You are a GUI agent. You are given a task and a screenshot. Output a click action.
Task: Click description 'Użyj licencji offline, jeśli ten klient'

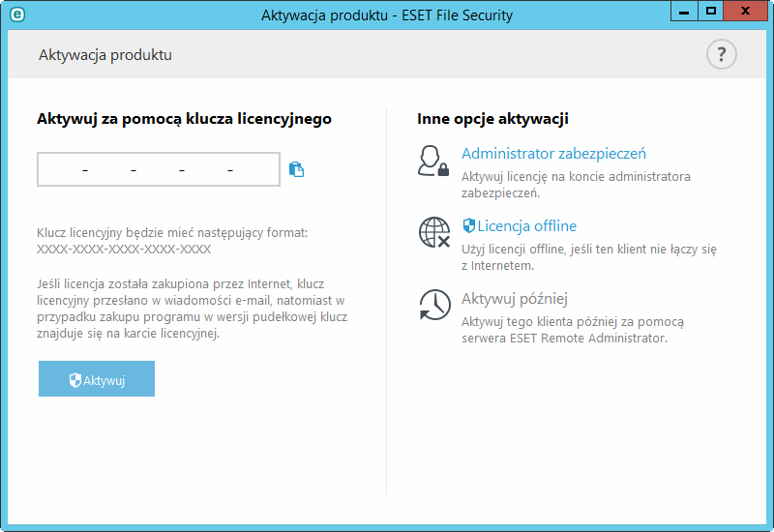click(x=589, y=257)
